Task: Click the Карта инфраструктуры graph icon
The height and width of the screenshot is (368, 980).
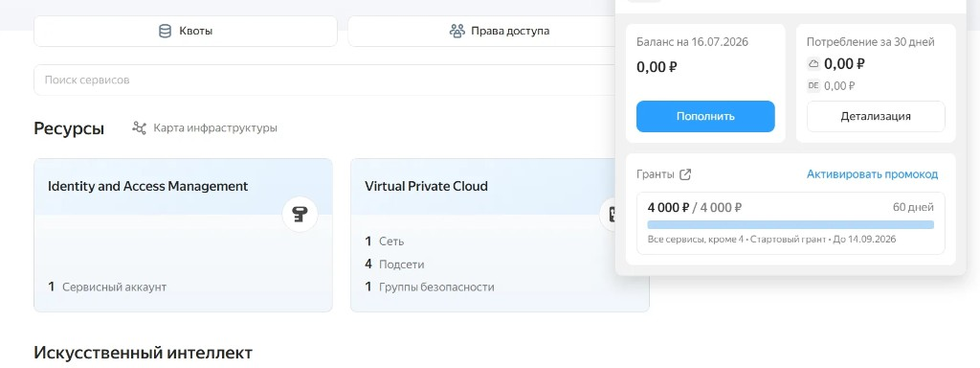Action: click(x=139, y=127)
